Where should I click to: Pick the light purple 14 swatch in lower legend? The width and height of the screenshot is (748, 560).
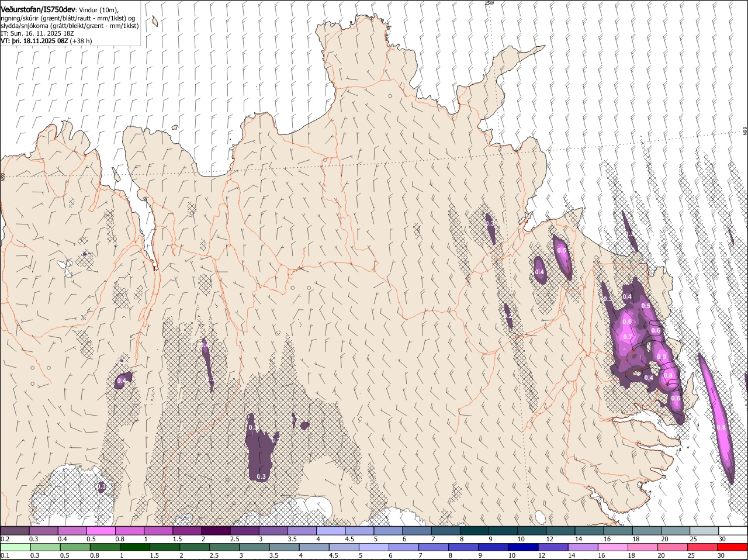(583, 547)
